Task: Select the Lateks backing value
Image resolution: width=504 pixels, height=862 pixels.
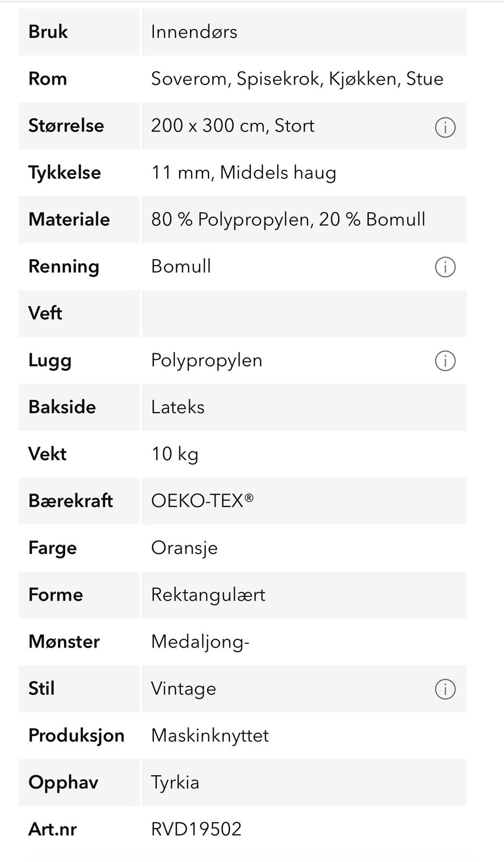Action: [x=178, y=407]
